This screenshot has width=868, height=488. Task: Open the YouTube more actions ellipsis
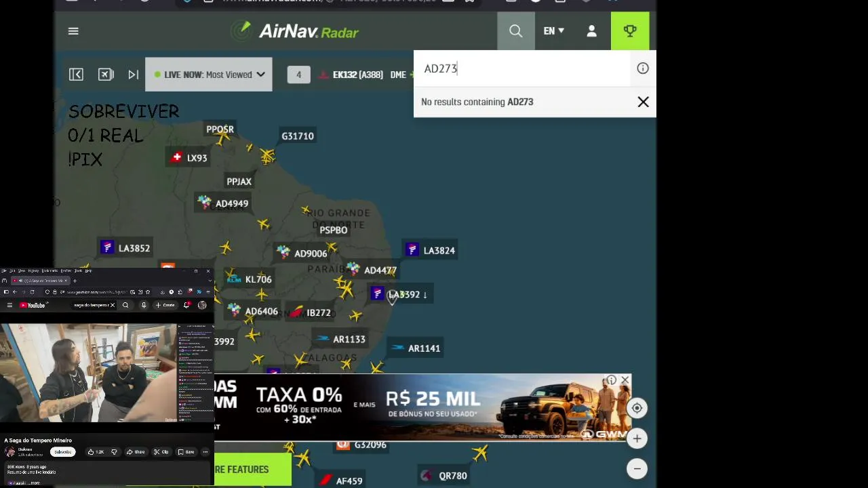(205, 452)
